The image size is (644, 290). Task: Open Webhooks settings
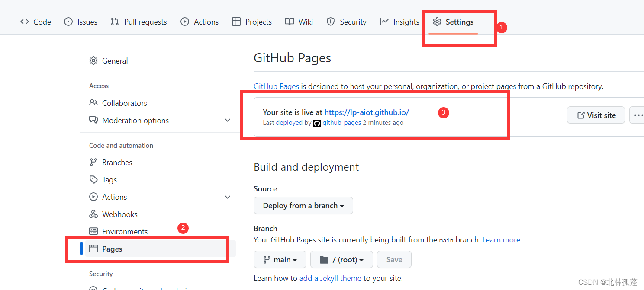pyautogui.click(x=161, y=214)
